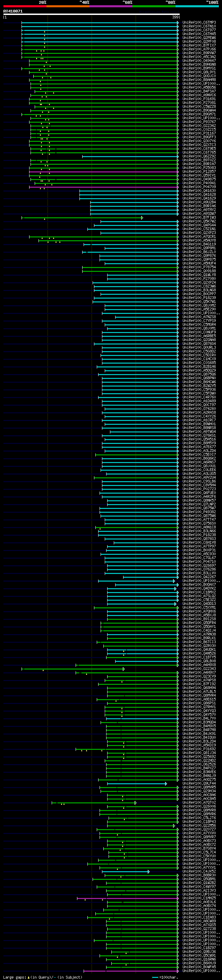This screenshot has height=980, width=222.
Task: Select hit label UniRef100_Q2PF08
Action: pos(199,41)
